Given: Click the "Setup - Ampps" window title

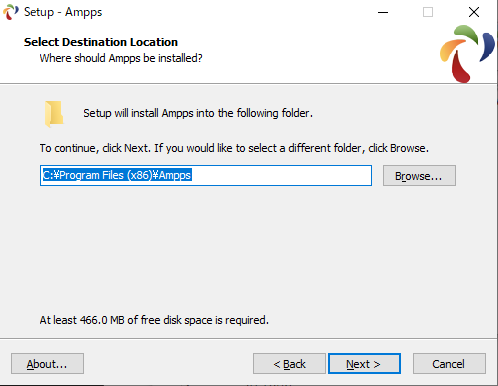Looking at the screenshot, I should pyautogui.click(x=63, y=12).
